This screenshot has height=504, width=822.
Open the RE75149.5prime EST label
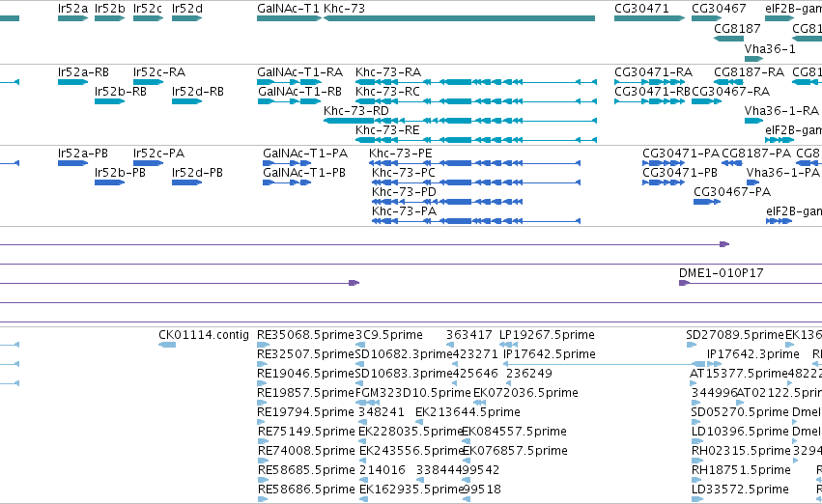tap(306, 432)
